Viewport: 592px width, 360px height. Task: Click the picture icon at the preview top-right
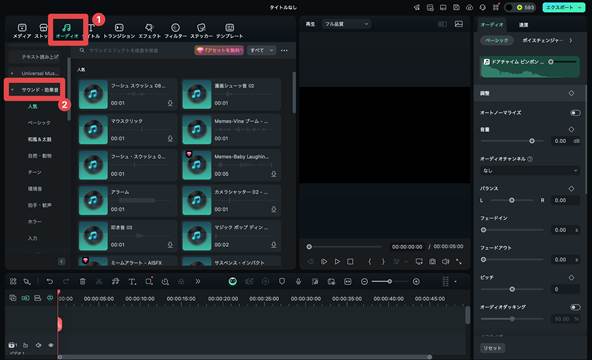(459, 24)
